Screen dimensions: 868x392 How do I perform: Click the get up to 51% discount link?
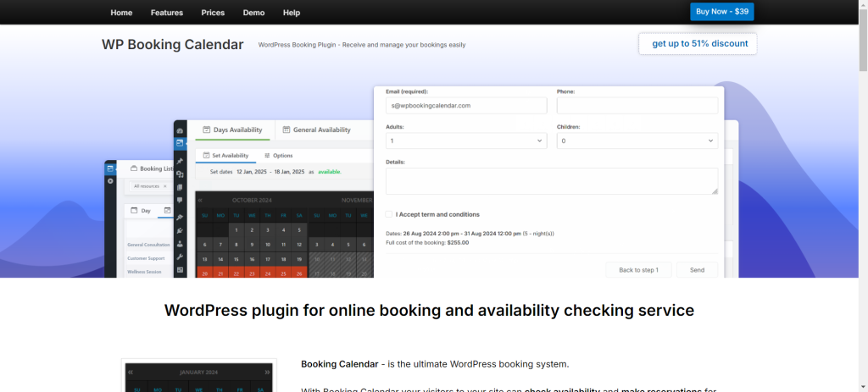click(698, 44)
